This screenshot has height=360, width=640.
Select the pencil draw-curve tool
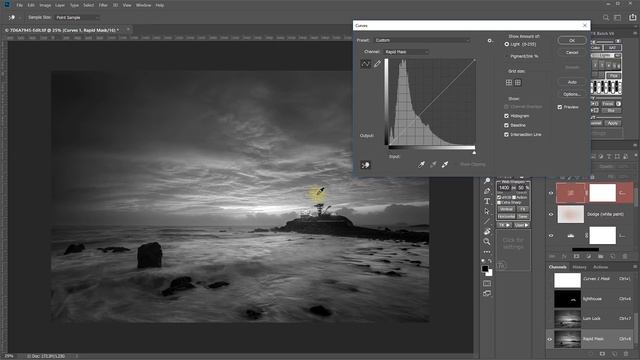point(377,63)
